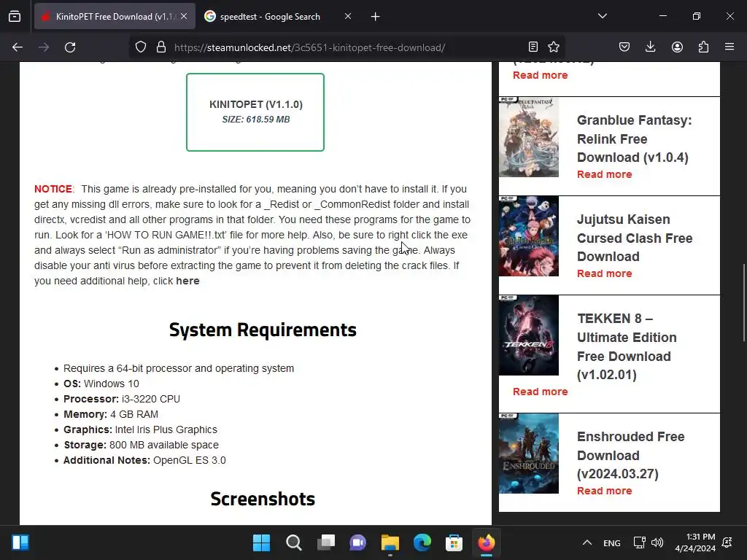The height and width of the screenshot is (560, 747).
Task: View site security padlock info
Action: point(161,47)
